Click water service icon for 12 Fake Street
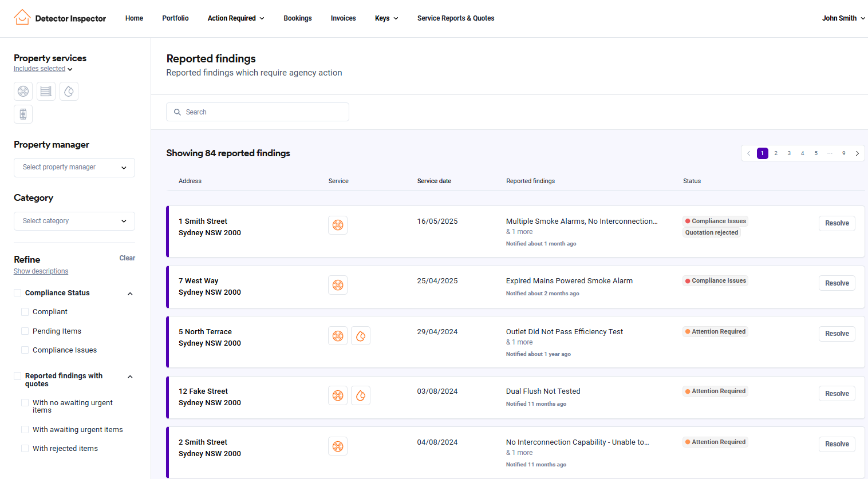The width and height of the screenshot is (868, 479). point(361,395)
